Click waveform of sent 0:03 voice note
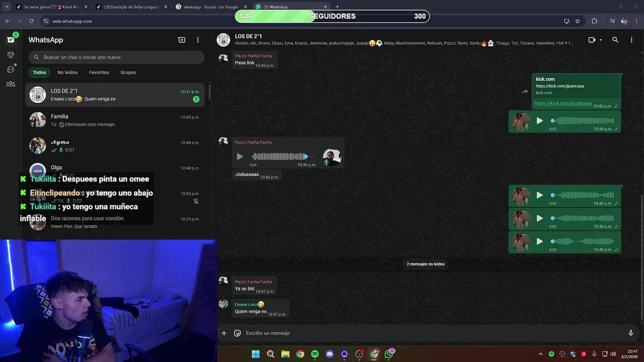Image resolution: width=644 pixels, height=362 pixels. tap(583, 121)
